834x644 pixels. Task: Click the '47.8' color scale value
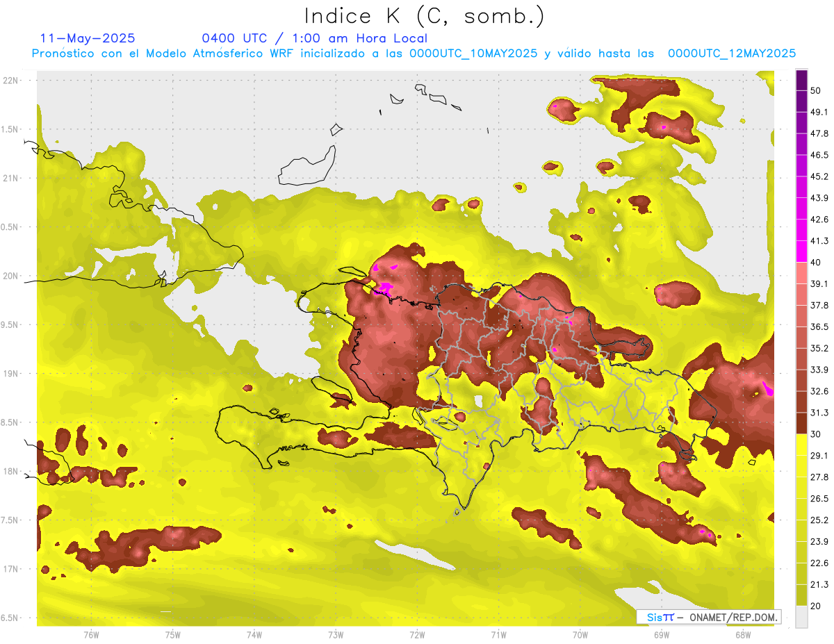pos(819,133)
